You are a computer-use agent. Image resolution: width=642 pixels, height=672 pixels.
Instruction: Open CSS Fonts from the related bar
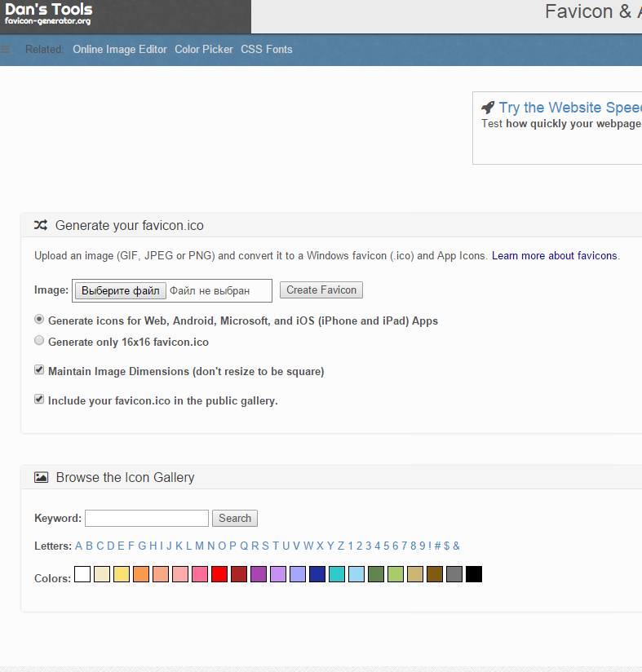pos(266,50)
